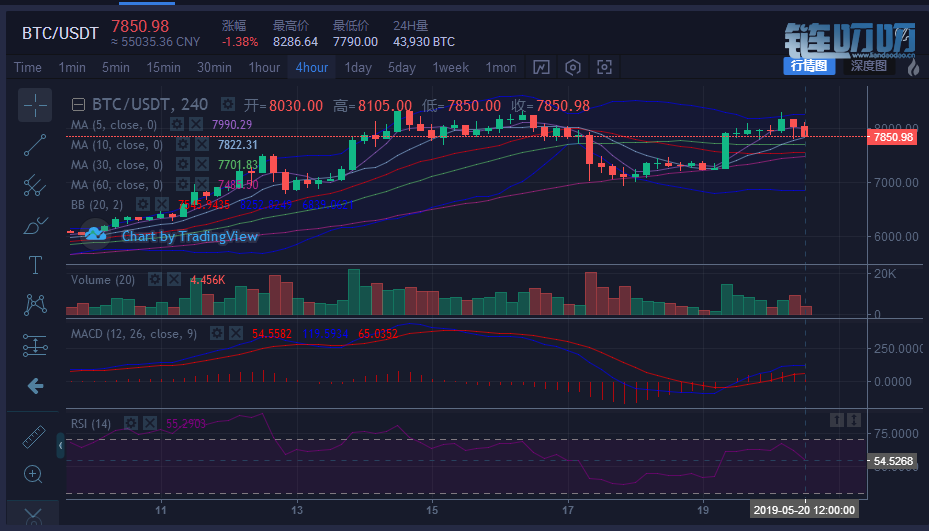Select the pitchfork drawing tool
The height and width of the screenshot is (531, 929).
click(x=35, y=185)
